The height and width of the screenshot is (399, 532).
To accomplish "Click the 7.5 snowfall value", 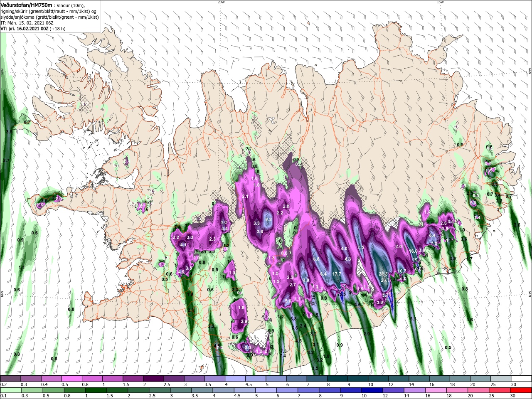I will pyautogui.click(x=360, y=247).
